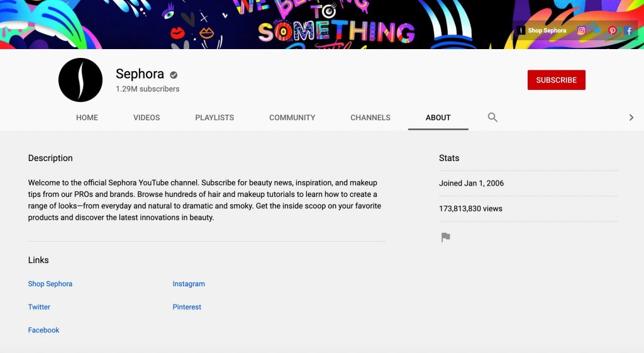Open the Twitter link under Links

39,306
